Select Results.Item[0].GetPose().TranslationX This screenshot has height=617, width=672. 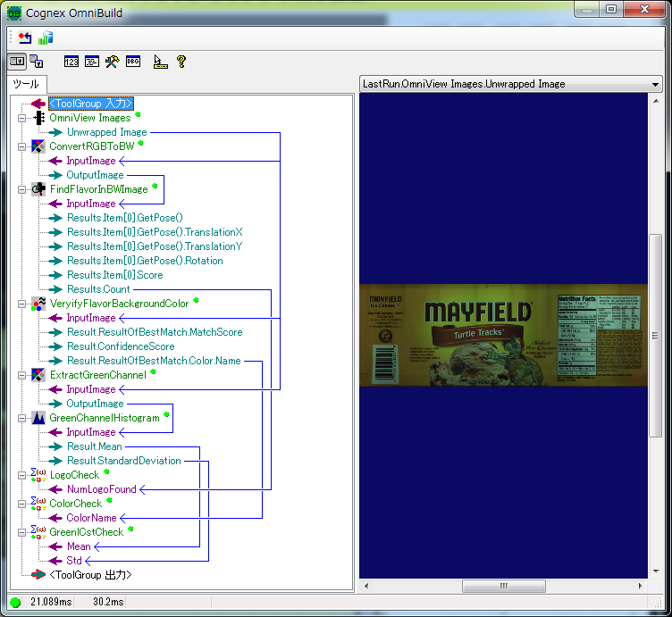tap(155, 232)
